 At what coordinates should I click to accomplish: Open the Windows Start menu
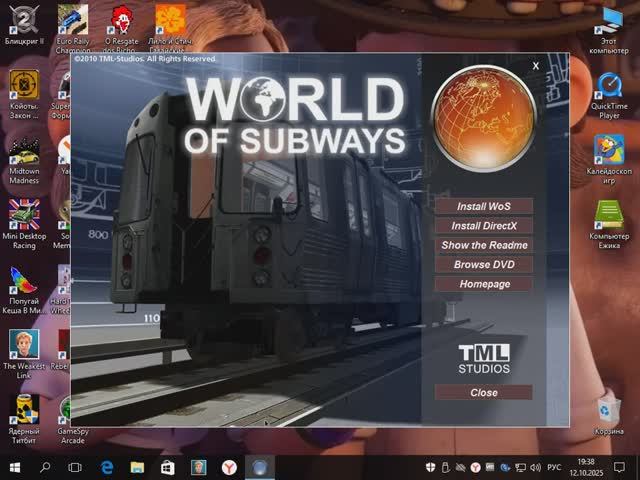(x=15, y=468)
